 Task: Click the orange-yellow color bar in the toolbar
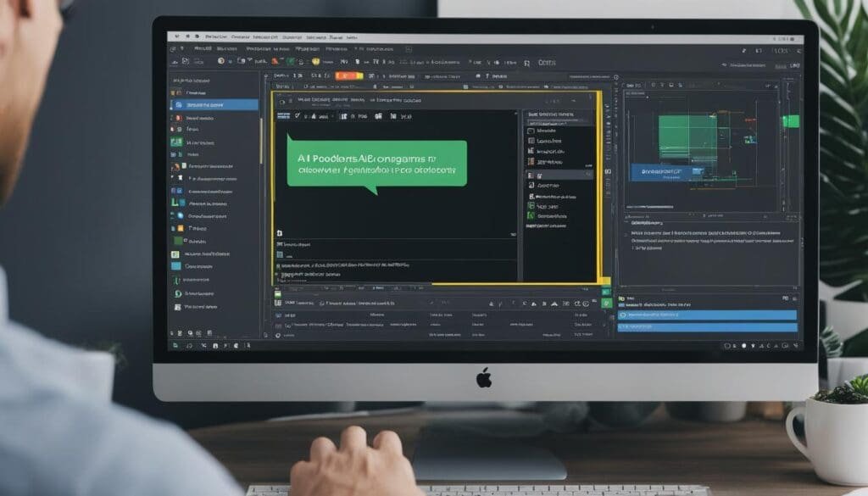pos(348,75)
